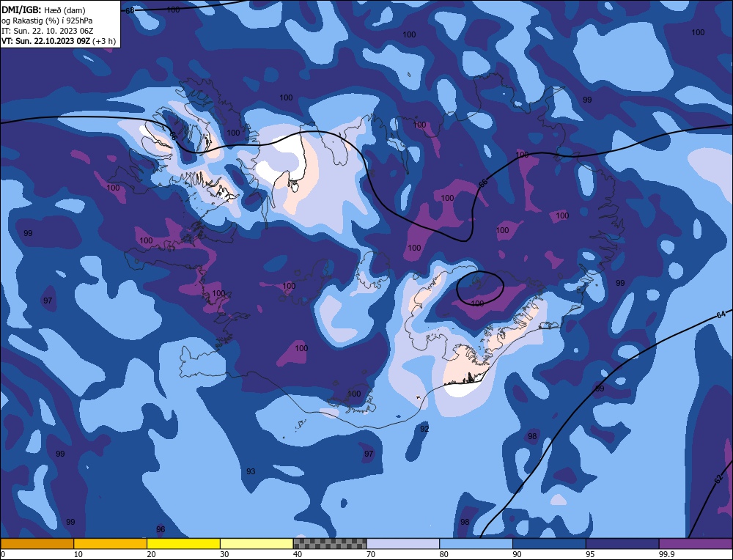Click the purple above-99.9 legend swatch

click(x=696, y=543)
